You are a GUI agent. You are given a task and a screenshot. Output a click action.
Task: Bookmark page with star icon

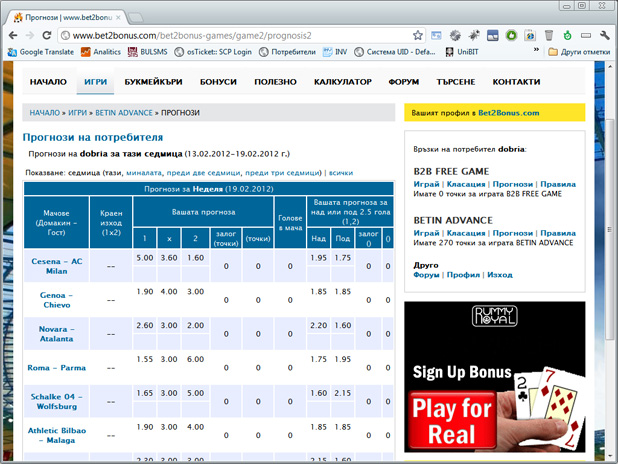tap(418, 35)
